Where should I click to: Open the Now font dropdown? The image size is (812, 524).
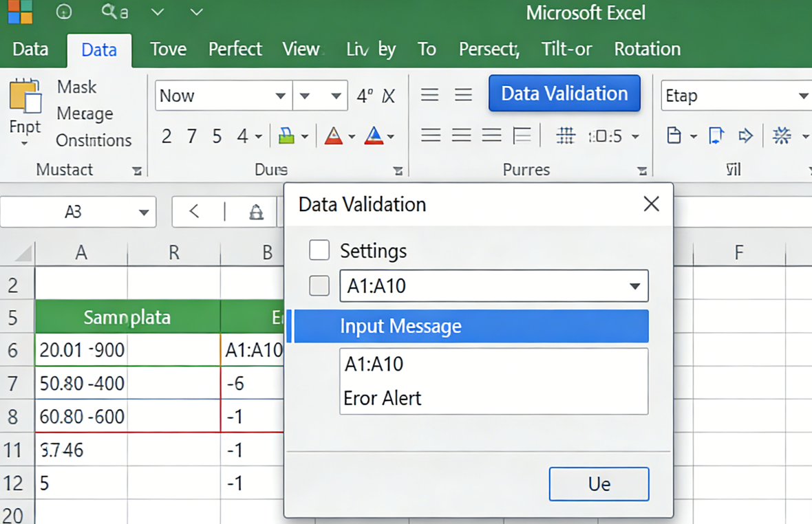point(280,96)
